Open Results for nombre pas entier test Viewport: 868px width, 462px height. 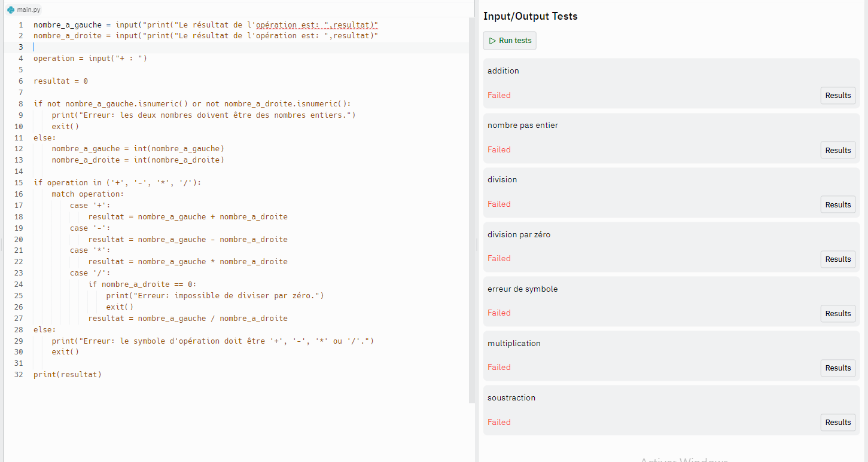coord(837,150)
